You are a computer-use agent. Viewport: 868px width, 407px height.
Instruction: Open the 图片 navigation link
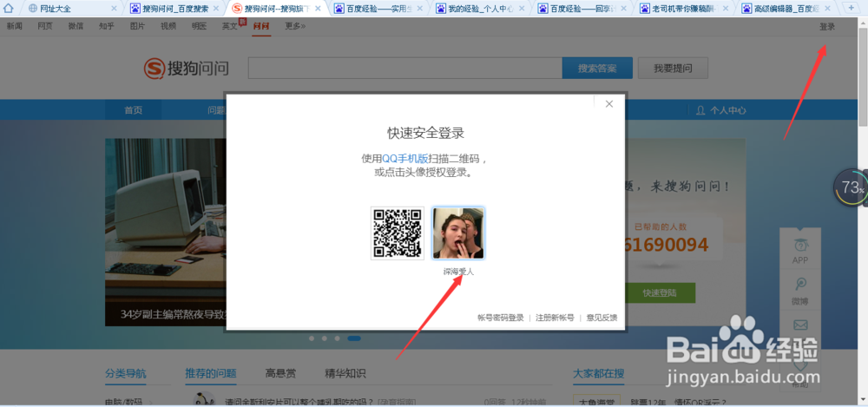[138, 26]
